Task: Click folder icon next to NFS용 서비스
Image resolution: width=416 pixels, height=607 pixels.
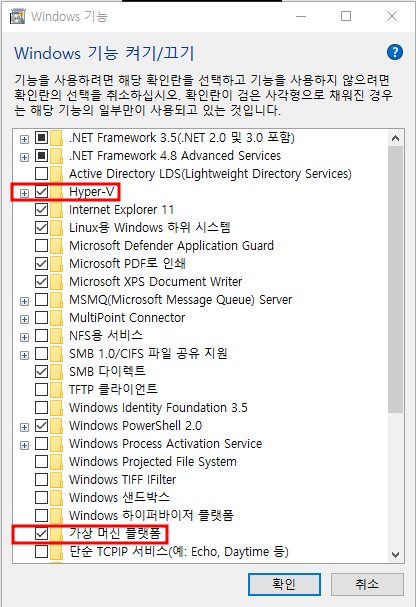Action: [56, 336]
